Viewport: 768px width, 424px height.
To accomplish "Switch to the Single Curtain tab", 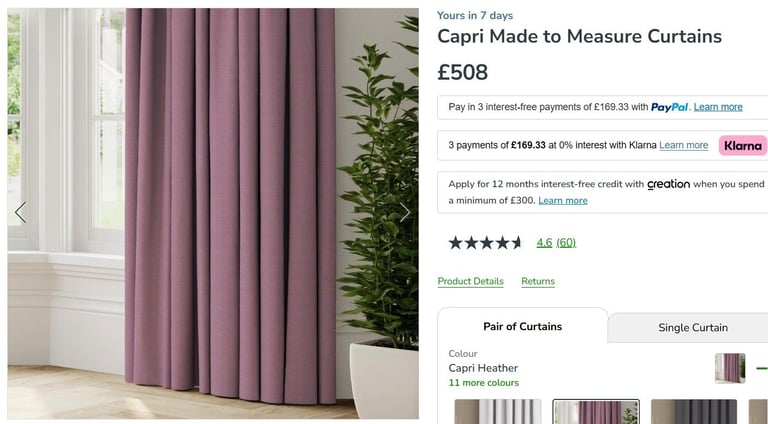I will click(692, 328).
